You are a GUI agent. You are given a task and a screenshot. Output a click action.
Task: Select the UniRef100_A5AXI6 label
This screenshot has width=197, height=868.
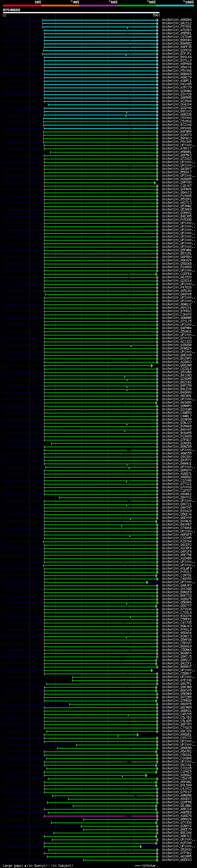pyautogui.click(x=177, y=67)
